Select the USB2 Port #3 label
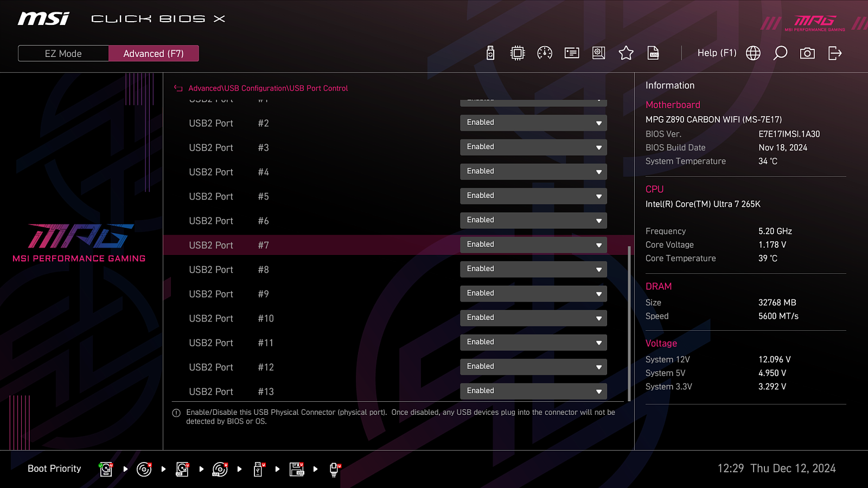This screenshot has height=488, width=868. coord(229,148)
